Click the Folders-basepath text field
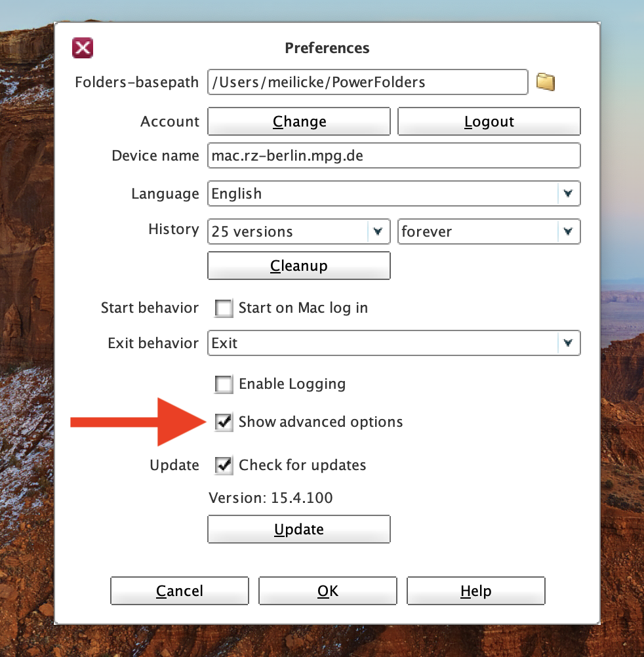 coord(367,82)
